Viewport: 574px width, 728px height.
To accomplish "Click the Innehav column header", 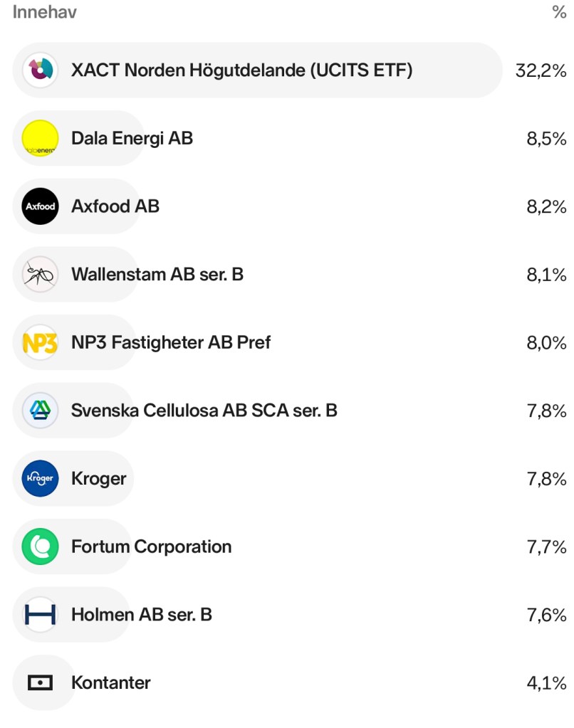I will click(44, 12).
